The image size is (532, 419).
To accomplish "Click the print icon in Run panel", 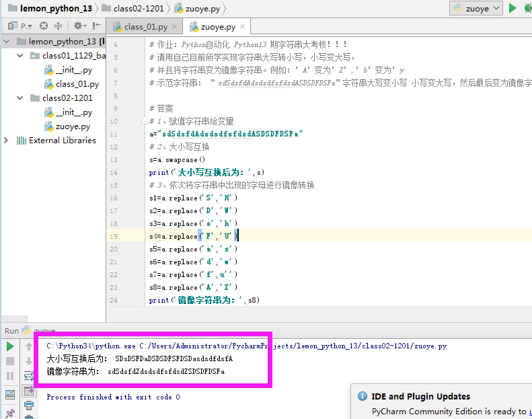I will (29, 405).
